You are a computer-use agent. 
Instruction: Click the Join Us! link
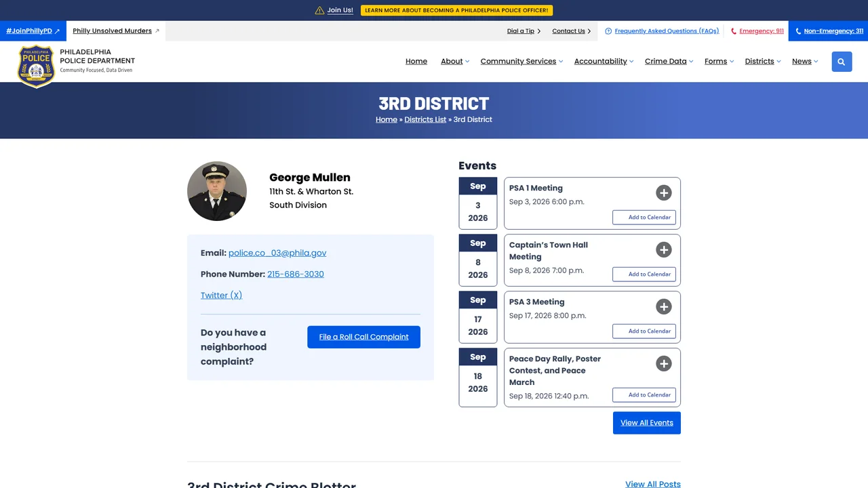click(x=340, y=10)
